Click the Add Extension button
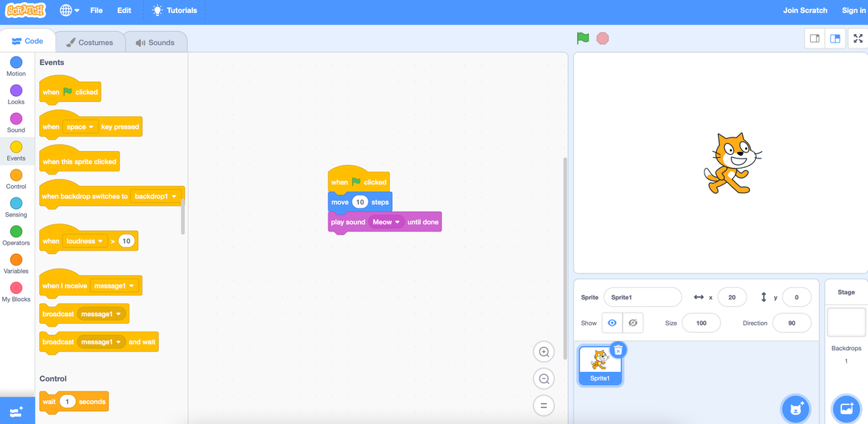Viewport: 868px width, 424px height. coord(17,410)
